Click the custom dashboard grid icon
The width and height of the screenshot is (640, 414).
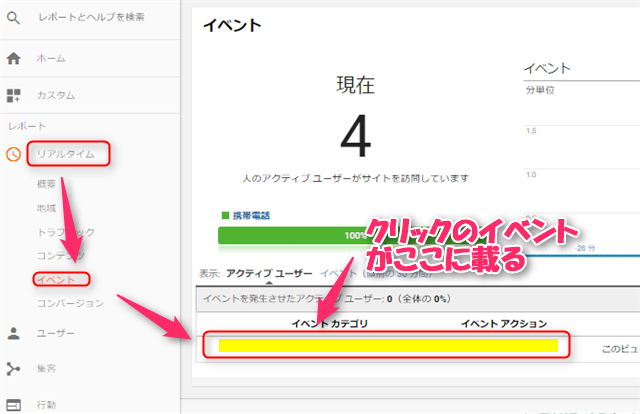(x=13, y=96)
